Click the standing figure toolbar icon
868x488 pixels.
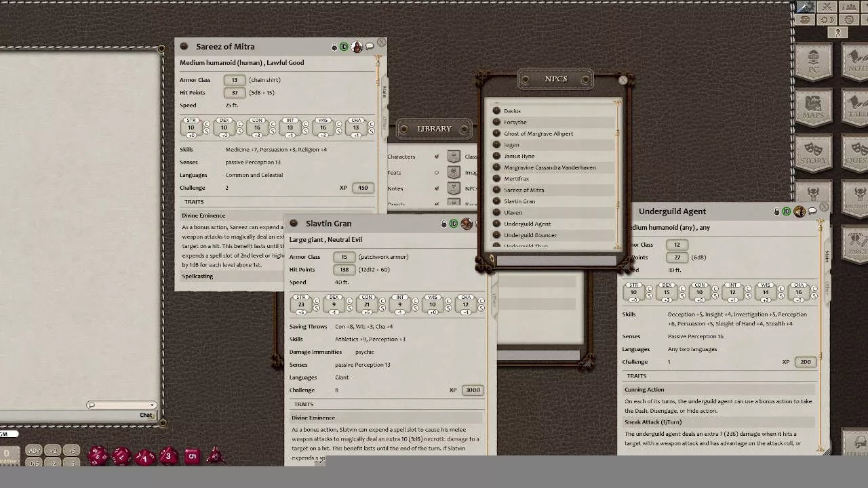[x=838, y=33]
